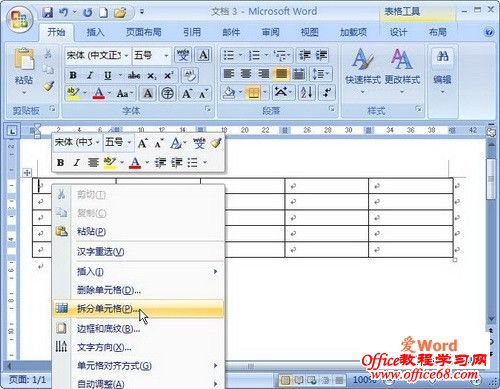Toggle Bold in ribbon font group
Viewport: 500px width, 389px height.
pos(73,75)
